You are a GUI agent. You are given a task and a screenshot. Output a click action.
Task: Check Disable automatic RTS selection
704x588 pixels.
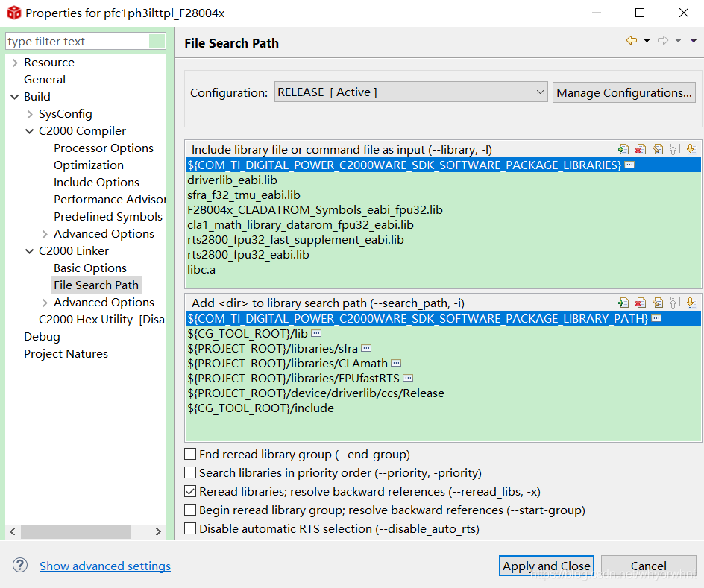[190, 528]
